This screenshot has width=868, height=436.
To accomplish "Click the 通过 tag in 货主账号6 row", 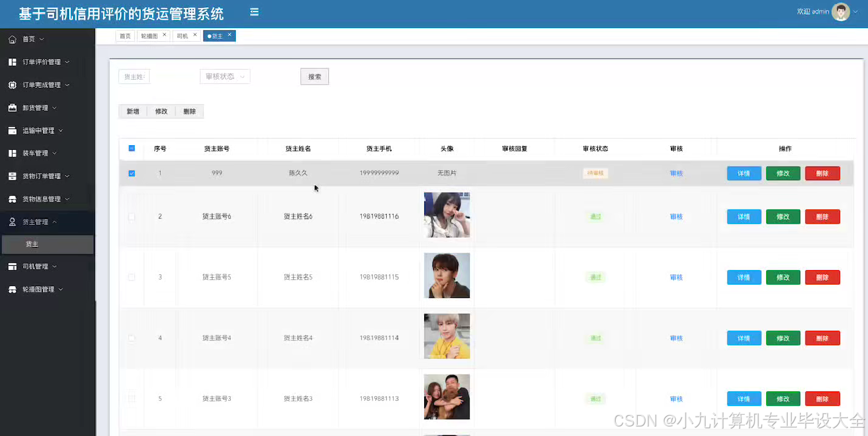I will [x=596, y=217].
